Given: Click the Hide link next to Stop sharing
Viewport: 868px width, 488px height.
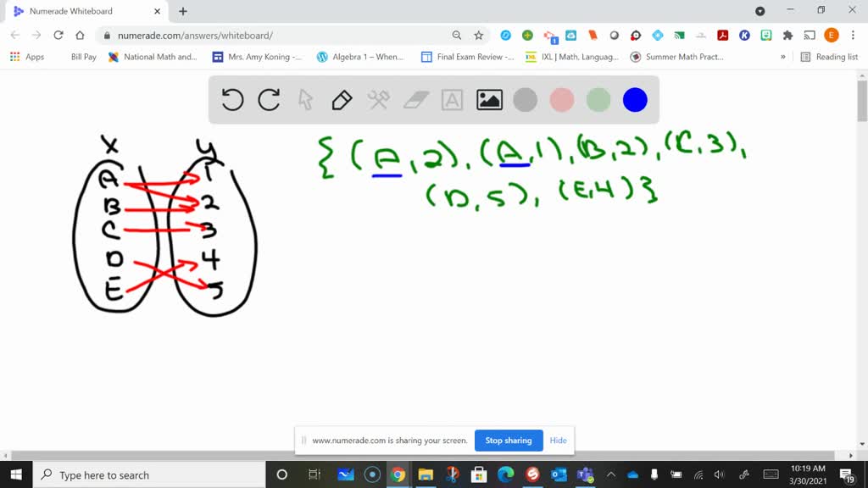Looking at the screenshot, I should 558,441.
